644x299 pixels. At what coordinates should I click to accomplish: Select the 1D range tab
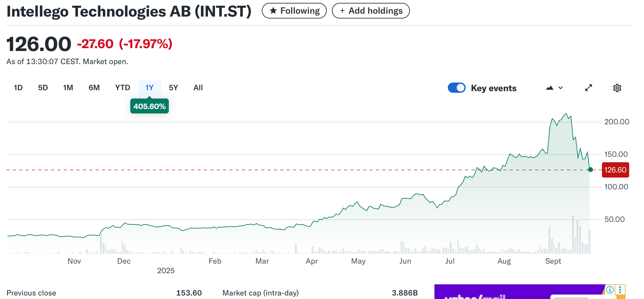point(18,88)
